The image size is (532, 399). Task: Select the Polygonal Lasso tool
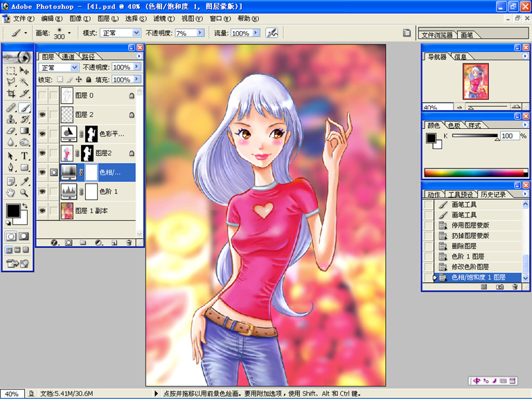click(11, 82)
